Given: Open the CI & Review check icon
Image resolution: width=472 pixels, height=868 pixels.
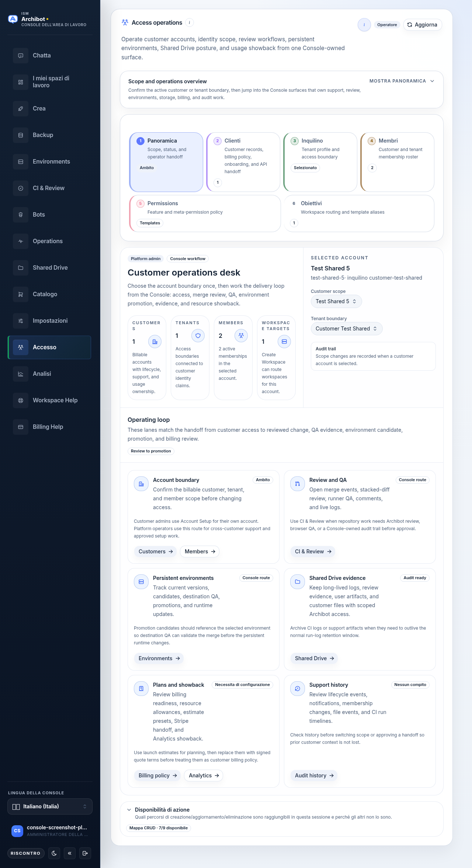Looking at the screenshot, I should [21, 188].
